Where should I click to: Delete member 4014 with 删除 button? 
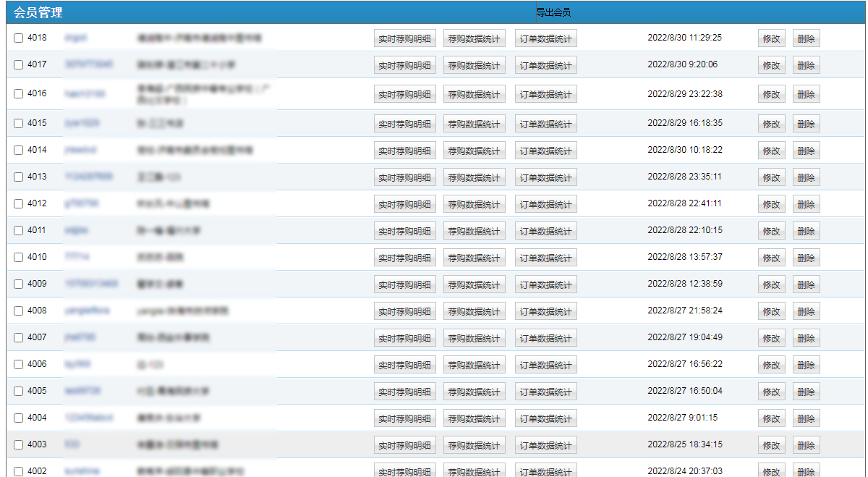[x=806, y=151]
